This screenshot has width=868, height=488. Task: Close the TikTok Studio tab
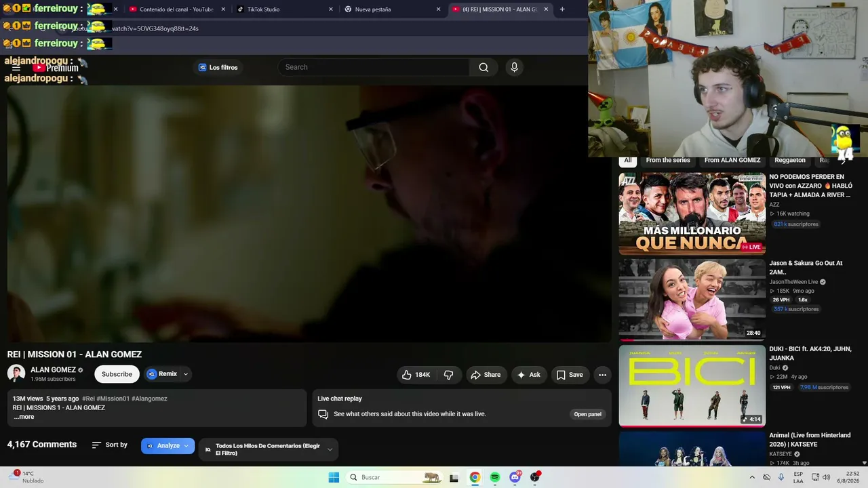331,9
